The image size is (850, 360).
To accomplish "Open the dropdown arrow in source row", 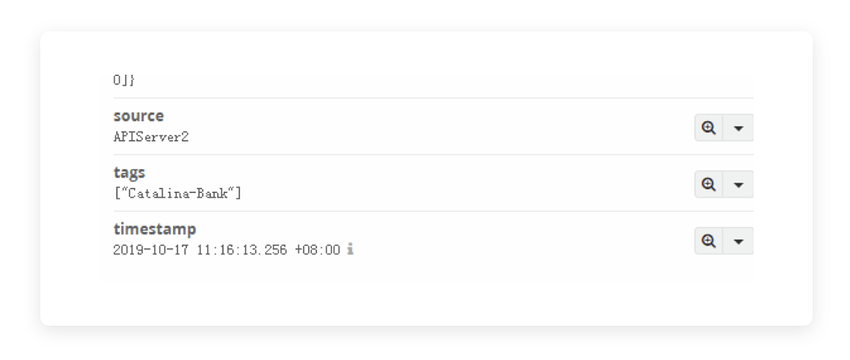I will click(x=738, y=128).
